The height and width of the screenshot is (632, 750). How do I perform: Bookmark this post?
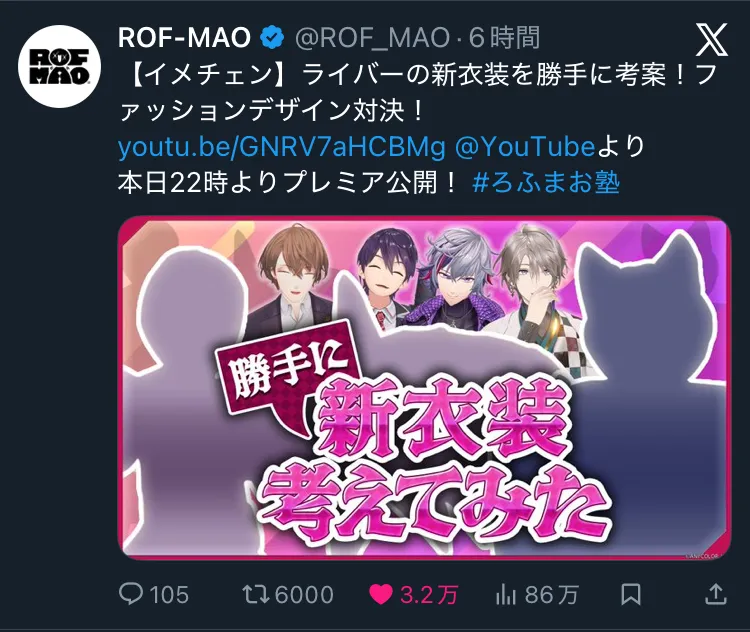(630, 594)
